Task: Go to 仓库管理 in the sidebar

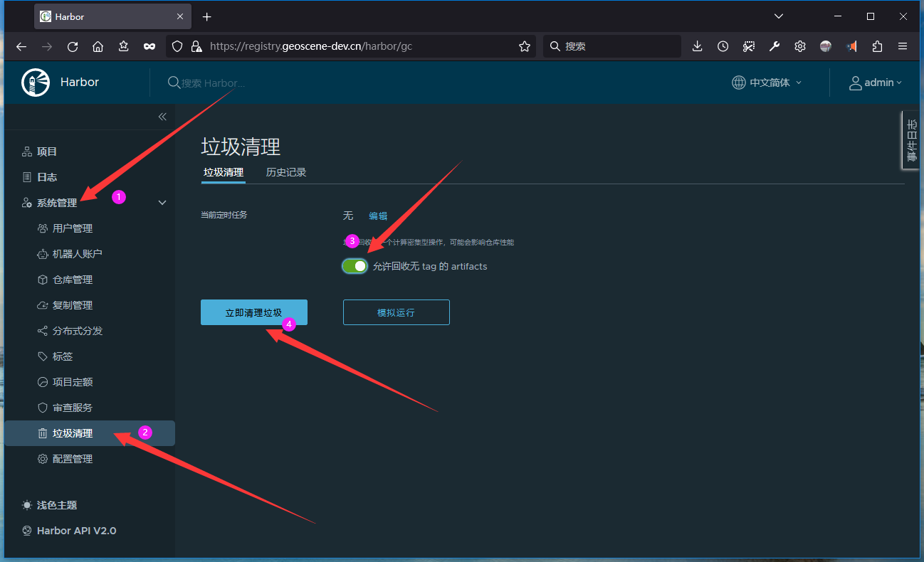Action: coord(73,280)
